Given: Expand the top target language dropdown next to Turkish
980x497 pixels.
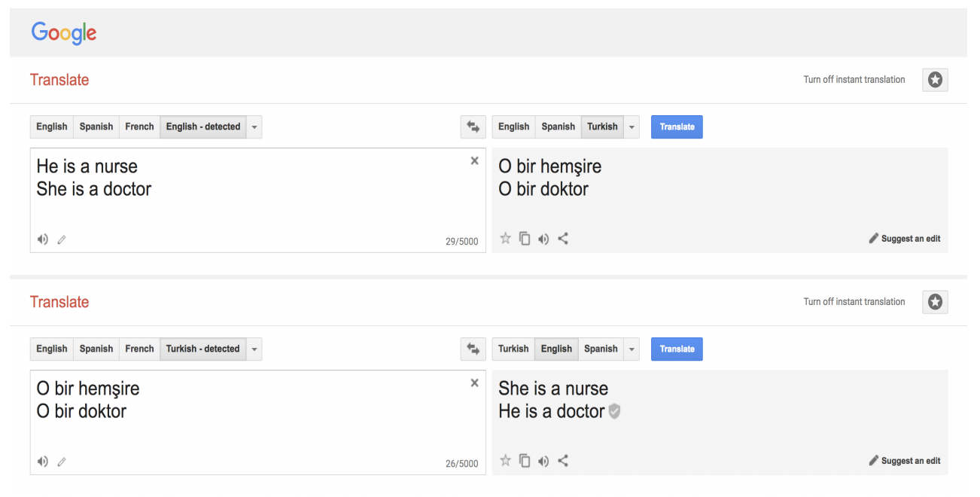Looking at the screenshot, I should [x=632, y=127].
